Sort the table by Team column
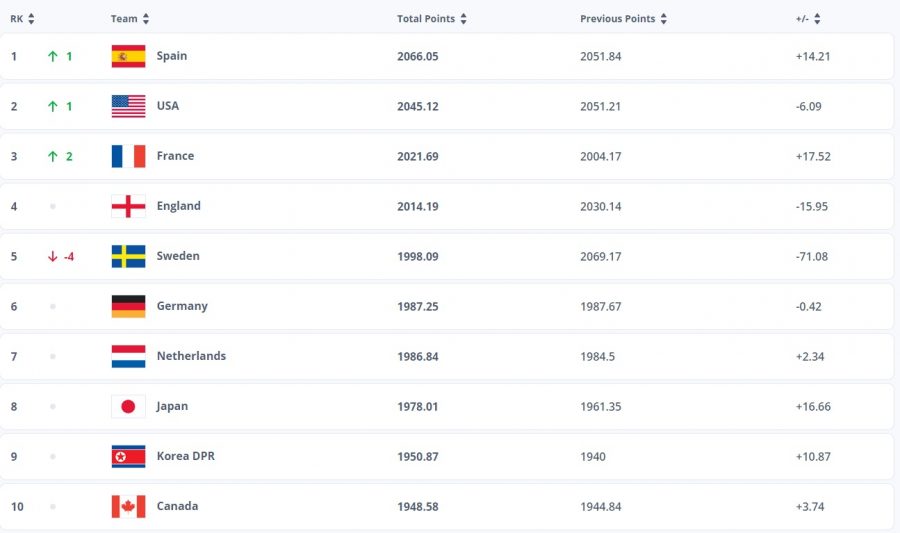 pos(146,19)
